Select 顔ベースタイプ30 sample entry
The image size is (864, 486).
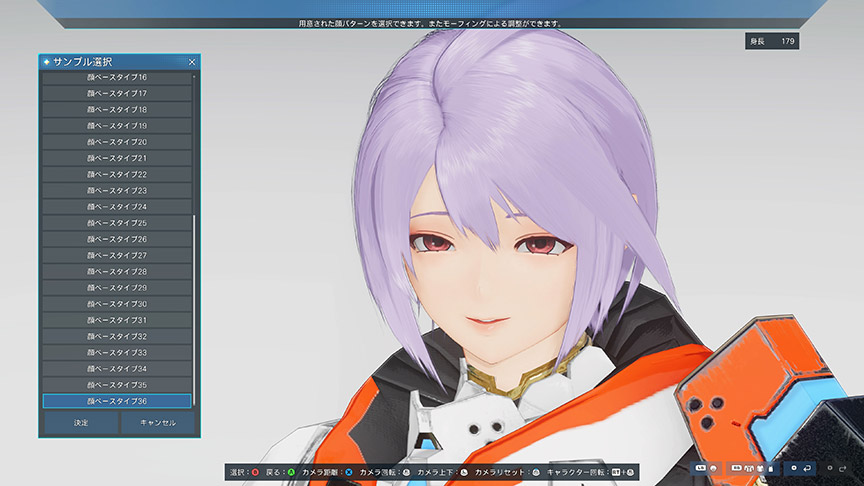tap(116, 304)
